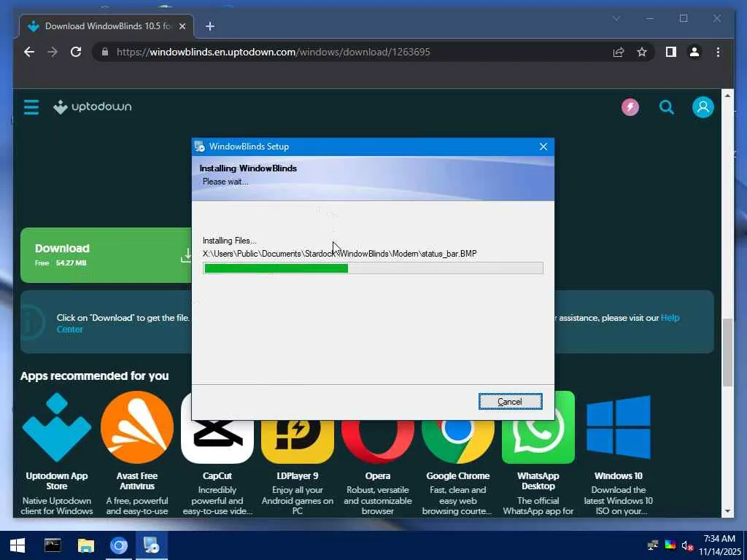Close the Download WindowBlinds tab
This screenshot has width=747, height=560.
[182, 26]
